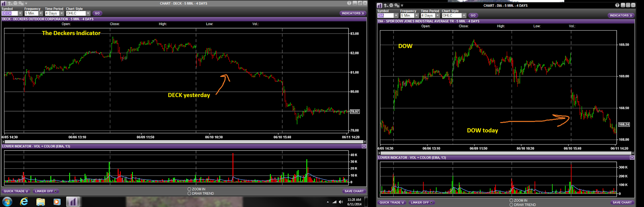Open Symbol dropdown arrow next to DIA
The width and height of the screenshot is (644, 207).
(x=396, y=16)
